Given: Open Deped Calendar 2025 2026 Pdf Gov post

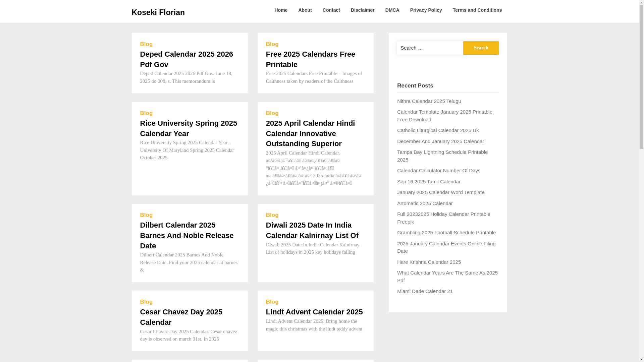Looking at the screenshot, I should (x=186, y=59).
